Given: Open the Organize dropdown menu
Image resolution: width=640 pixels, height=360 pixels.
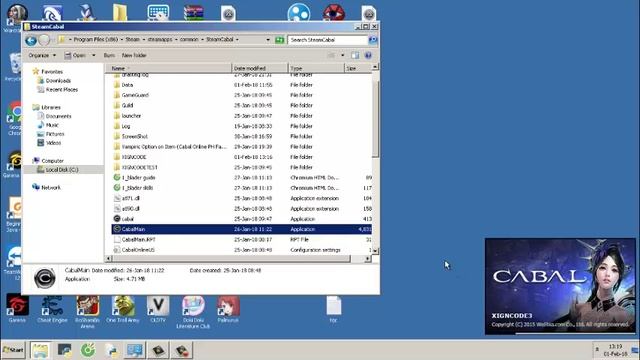Looking at the screenshot, I should pos(42,55).
